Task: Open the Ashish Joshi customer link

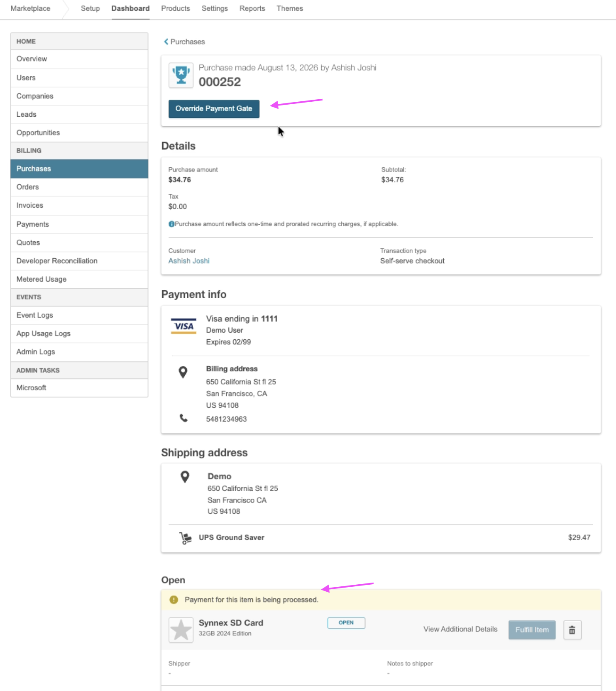Action: click(189, 261)
